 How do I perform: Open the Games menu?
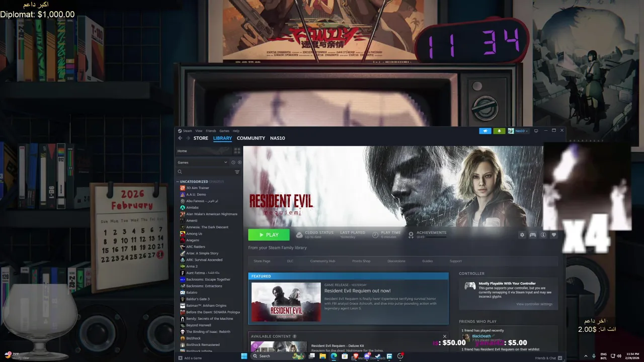pyautogui.click(x=224, y=131)
